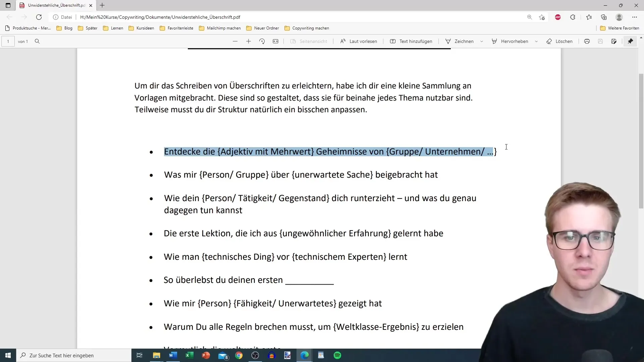This screenshot has height=362, width=644.
Task: Reload the page with refresh icon
Action: (39, 17)
